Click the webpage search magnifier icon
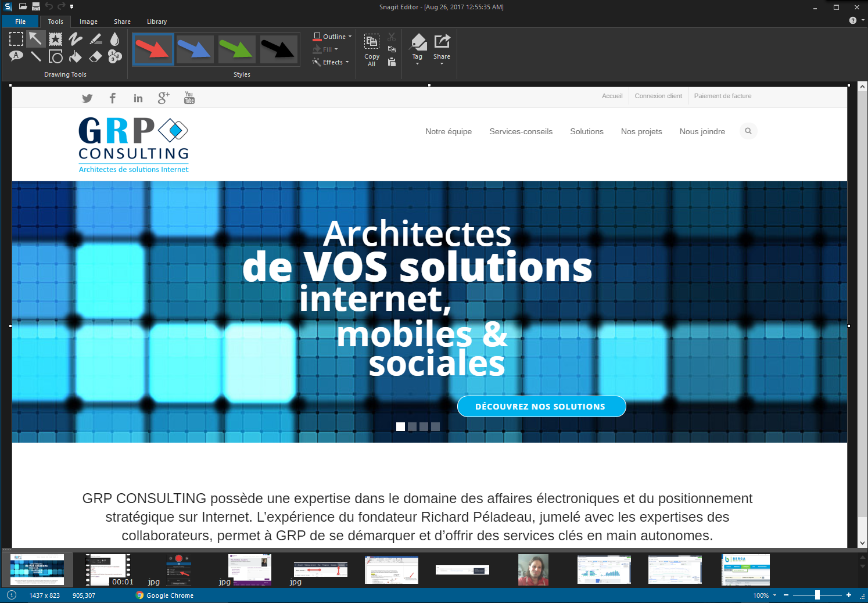The width and height of the screenshot is (868, 603). pyautogui.click(x=748, y=131)
